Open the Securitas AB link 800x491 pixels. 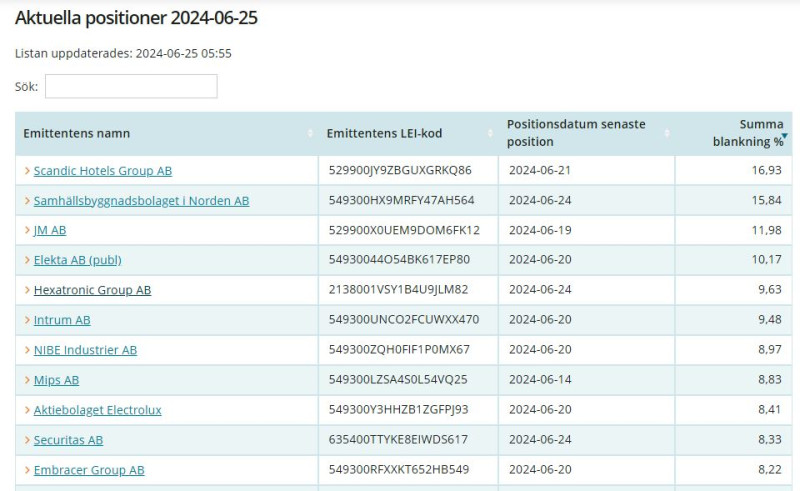click(x=68, y=440)
